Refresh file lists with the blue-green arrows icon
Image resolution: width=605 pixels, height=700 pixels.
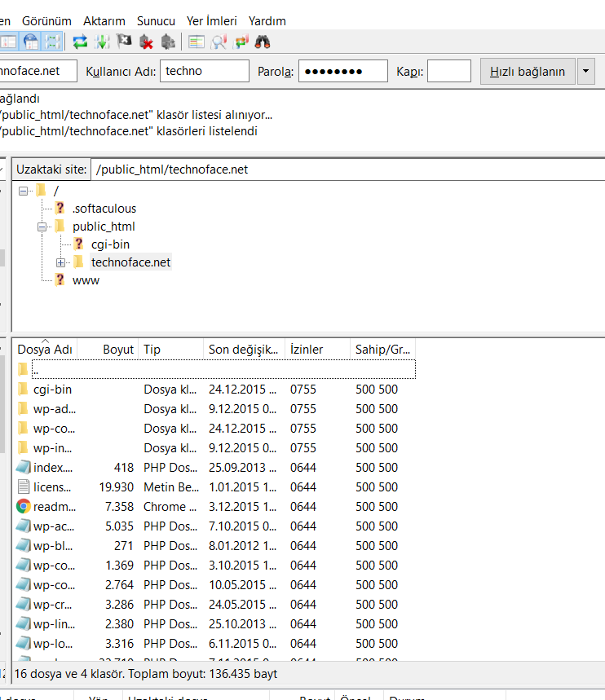point(81,42)
